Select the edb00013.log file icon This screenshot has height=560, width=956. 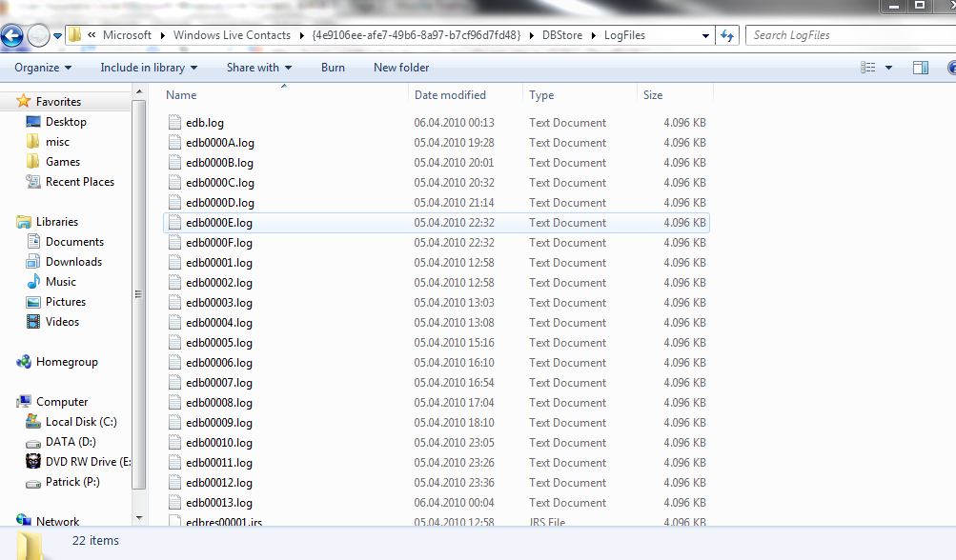[175, 503]
